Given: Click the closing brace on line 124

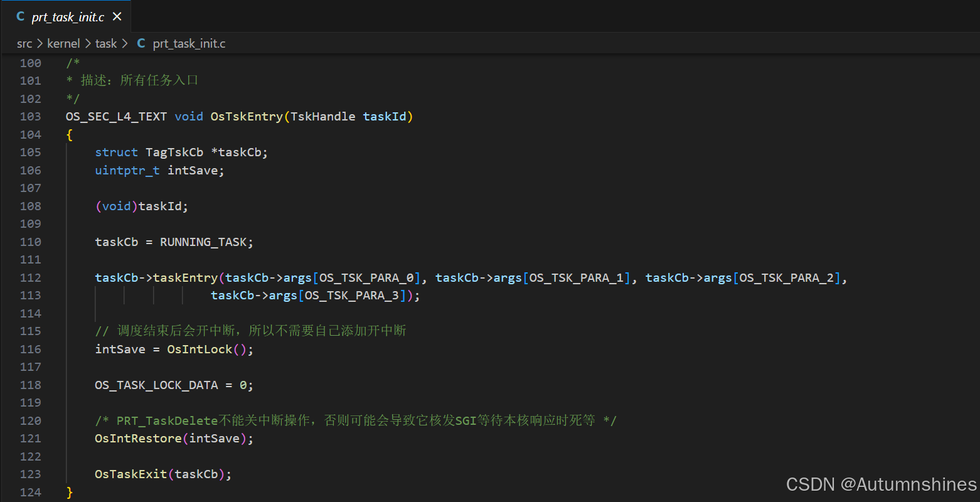Looking at the screenshot, I should click(70, 493).
